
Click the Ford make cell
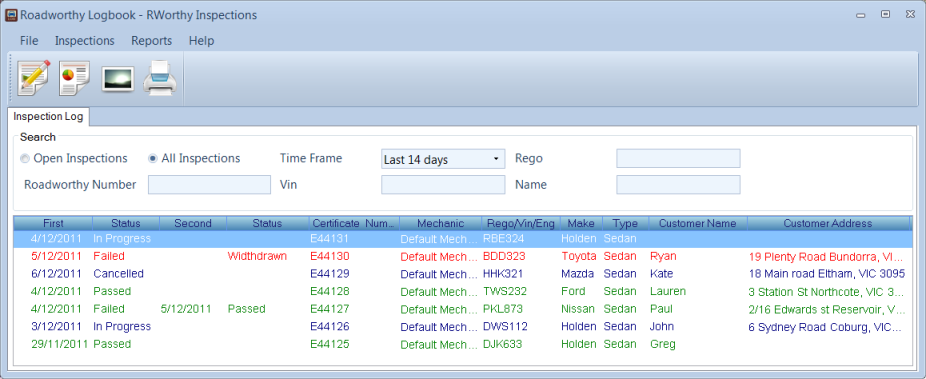(x=573, y=291)
